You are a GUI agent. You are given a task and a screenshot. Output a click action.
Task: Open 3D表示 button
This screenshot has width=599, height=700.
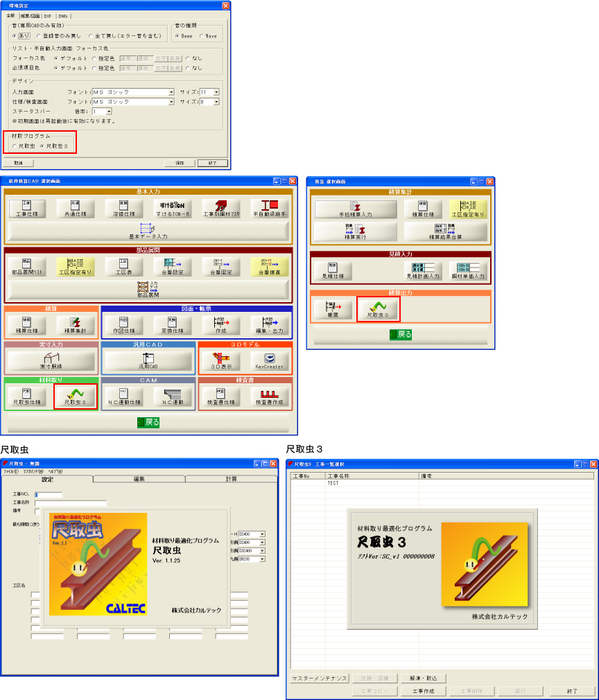pyautogui.click(x=221, y=361)
